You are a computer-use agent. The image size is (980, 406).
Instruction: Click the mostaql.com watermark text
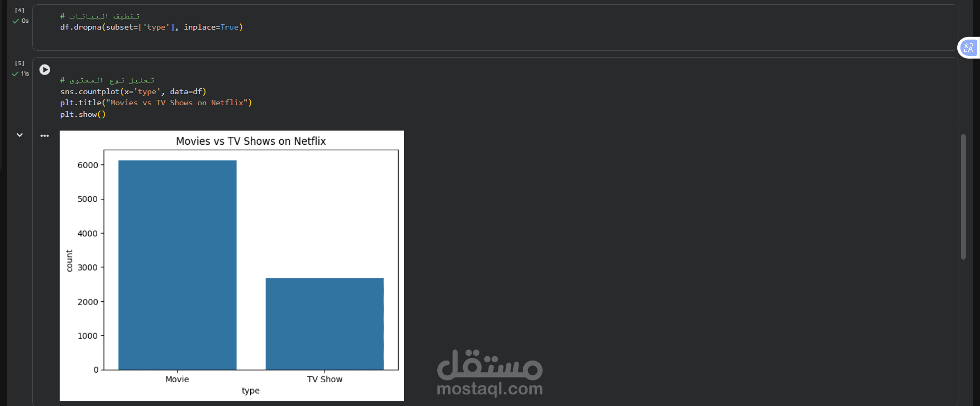489,389
